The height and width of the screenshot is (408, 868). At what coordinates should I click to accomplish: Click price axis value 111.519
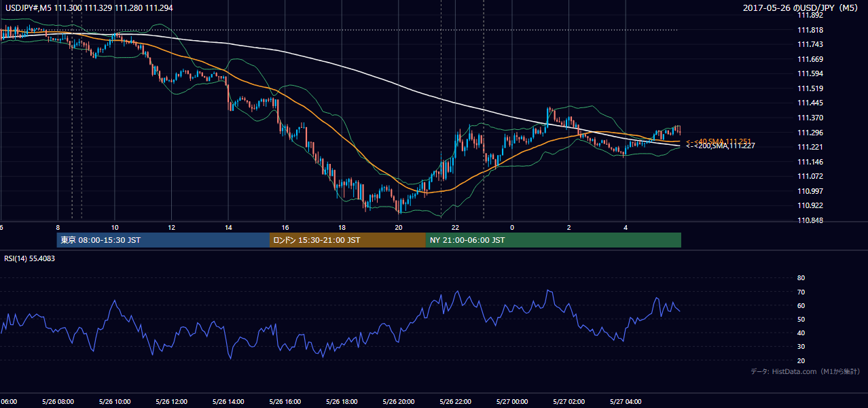point(810,88)
